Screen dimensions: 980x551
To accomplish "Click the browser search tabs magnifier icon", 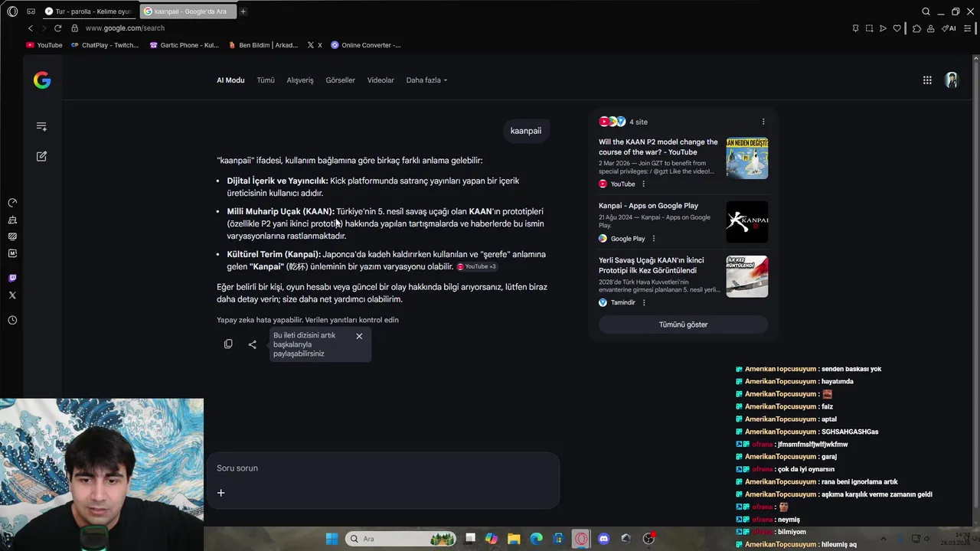I will 926,11.
